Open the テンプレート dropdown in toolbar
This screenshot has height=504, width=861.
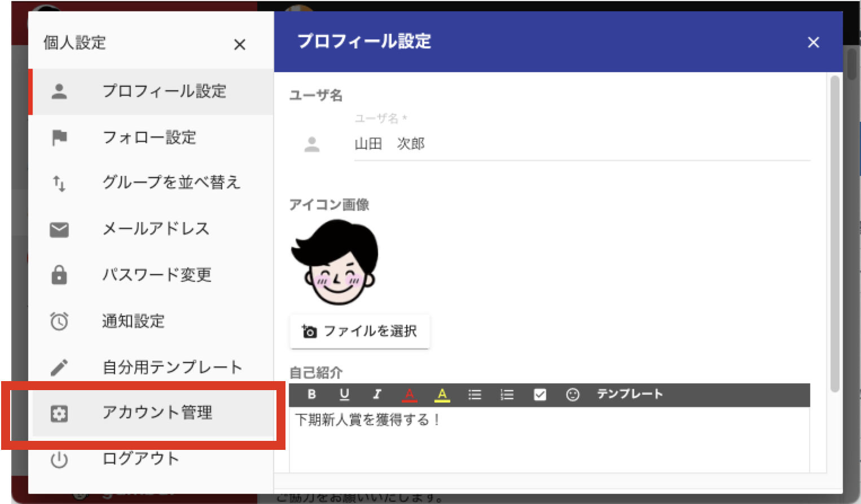[x=630, y=394]
